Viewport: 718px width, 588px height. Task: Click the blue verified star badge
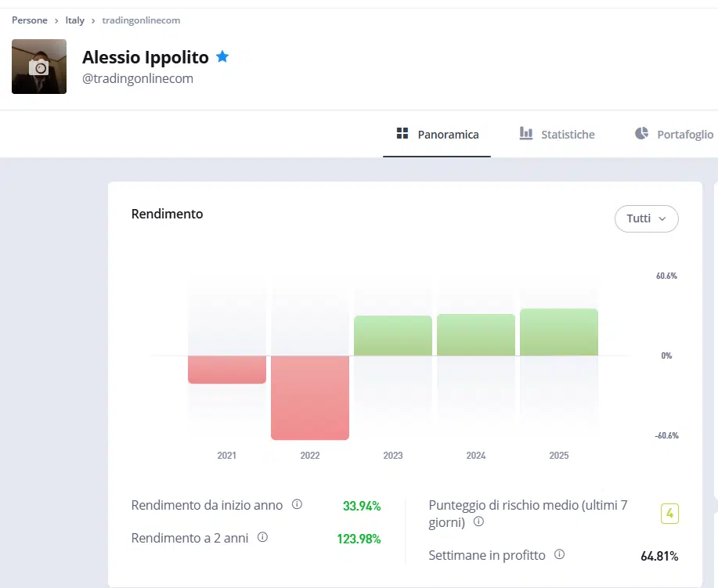222,56
